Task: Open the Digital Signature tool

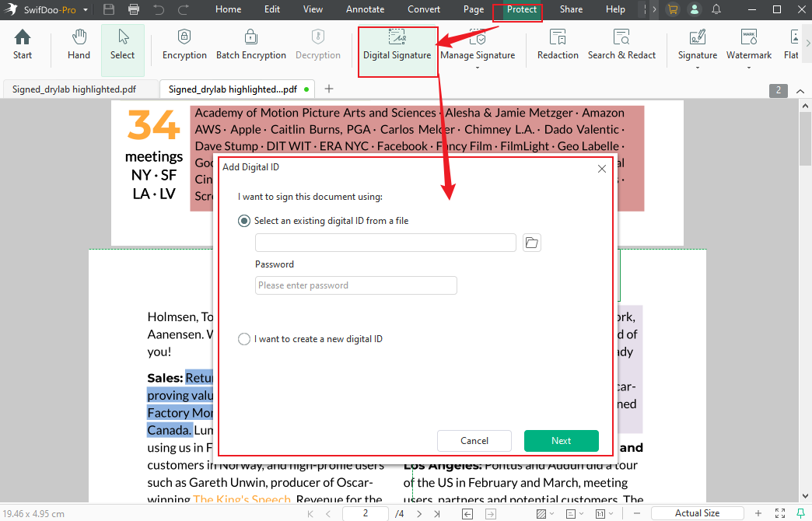Action: coord(397,48)
